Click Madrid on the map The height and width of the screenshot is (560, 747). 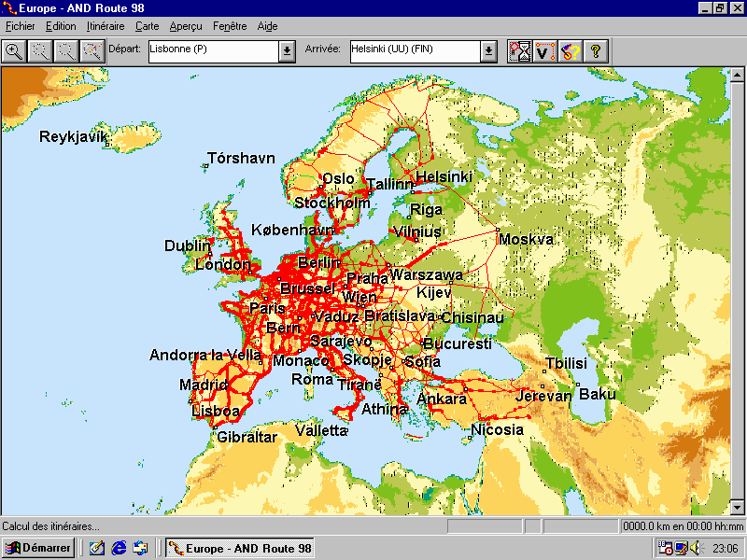point(204,385)
